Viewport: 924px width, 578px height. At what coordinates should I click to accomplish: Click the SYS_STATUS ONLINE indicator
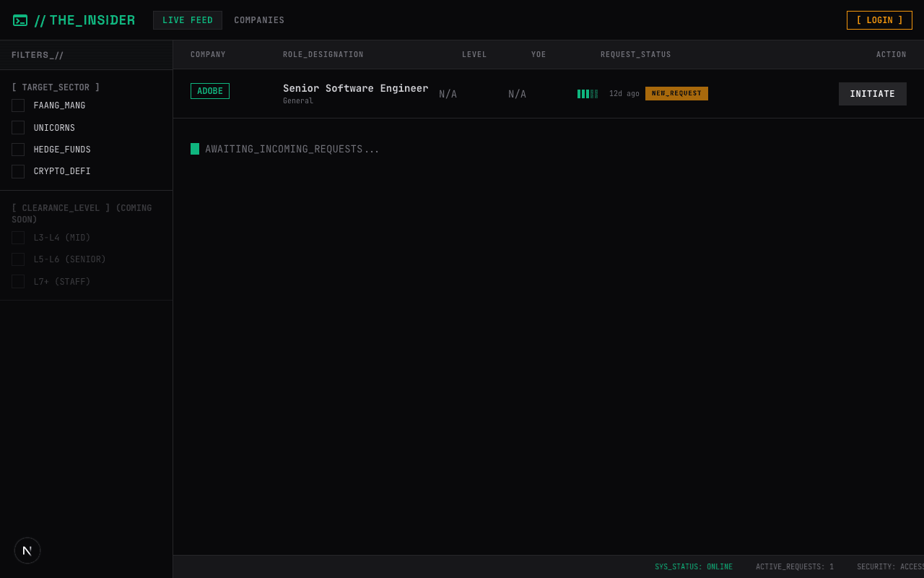[x=694, y=566]
